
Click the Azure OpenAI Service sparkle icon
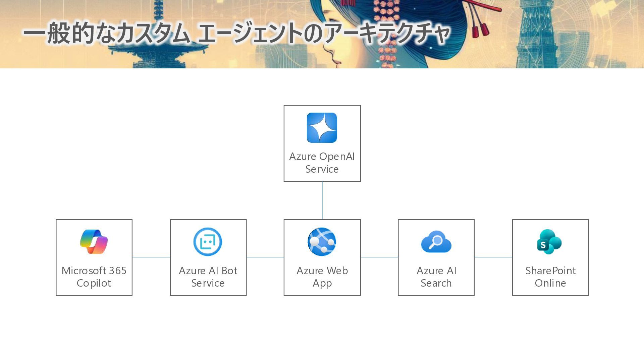(x=322, y=128)
